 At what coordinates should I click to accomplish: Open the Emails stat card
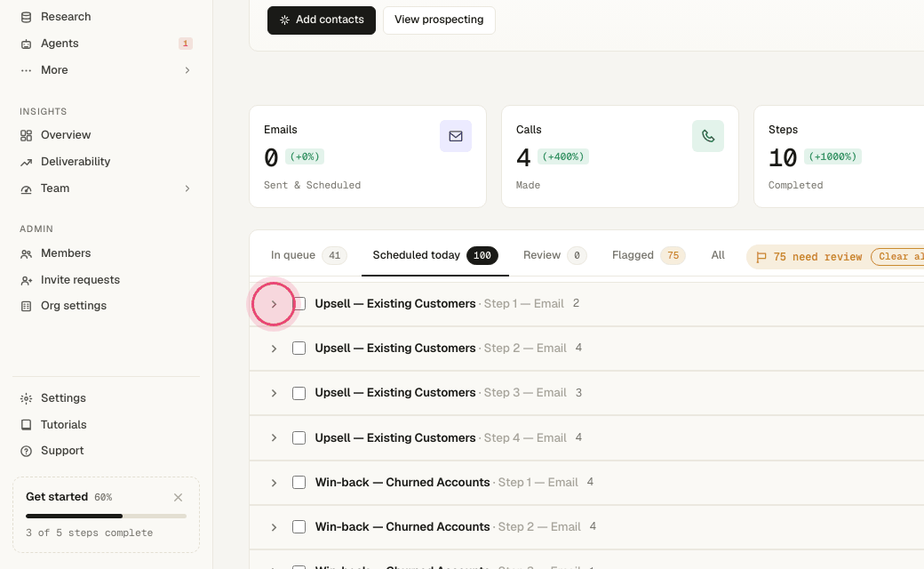(x=368, y=156)
